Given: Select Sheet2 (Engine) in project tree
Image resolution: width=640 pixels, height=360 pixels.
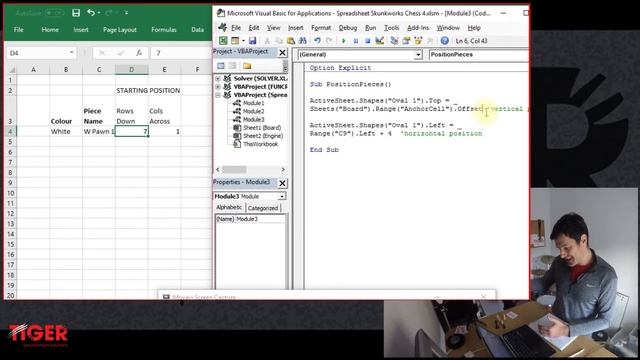Looking at the screenshot, I should click(263, 136).
